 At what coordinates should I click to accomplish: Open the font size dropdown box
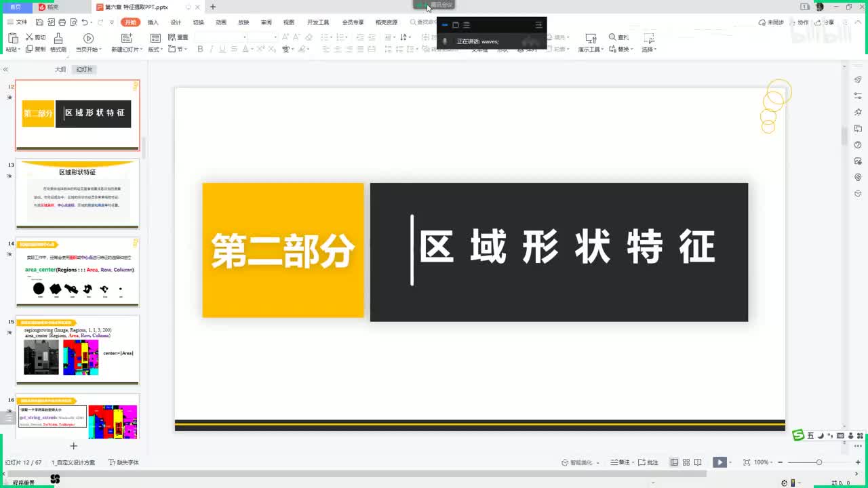pos(262,37)
